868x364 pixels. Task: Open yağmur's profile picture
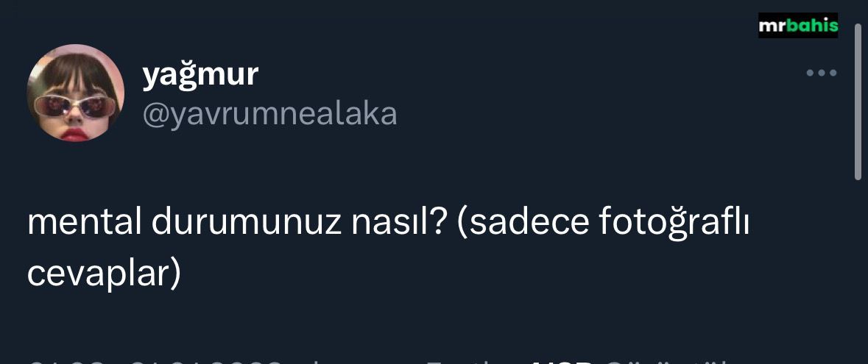pyautogui.click(x=76, y=93)
